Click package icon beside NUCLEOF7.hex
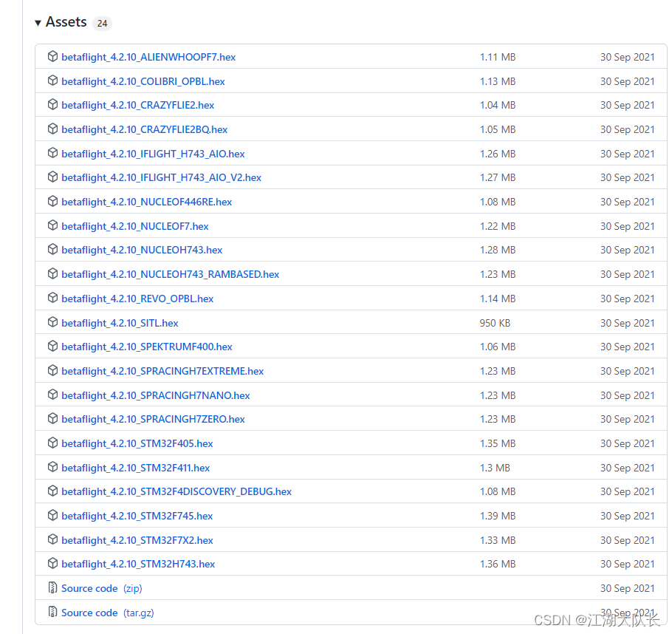 point(52,225)
